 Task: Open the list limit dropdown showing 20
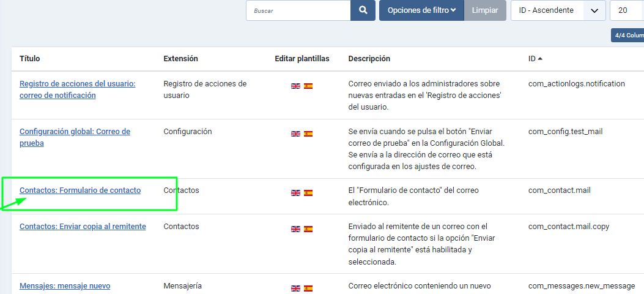tap(626, 10)
